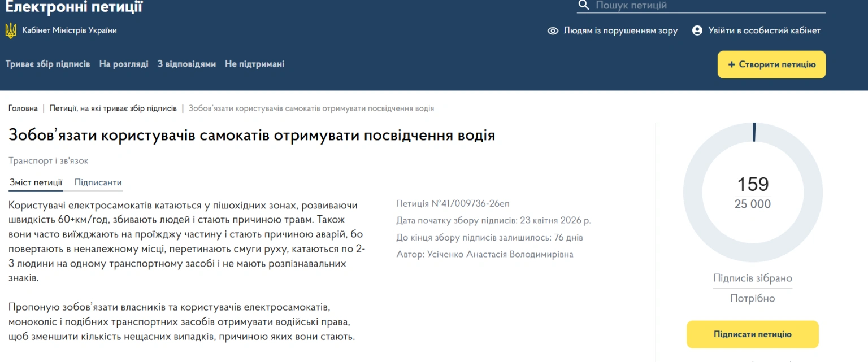Go to 'Триває збір підписів' section
This screenshot has width=868, height=362.
(48, 64)
